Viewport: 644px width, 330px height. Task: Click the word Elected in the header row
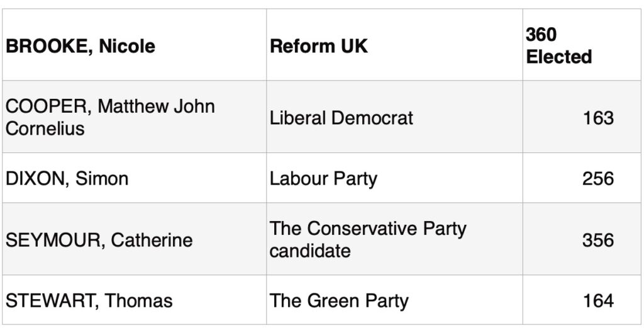[558, 57]
